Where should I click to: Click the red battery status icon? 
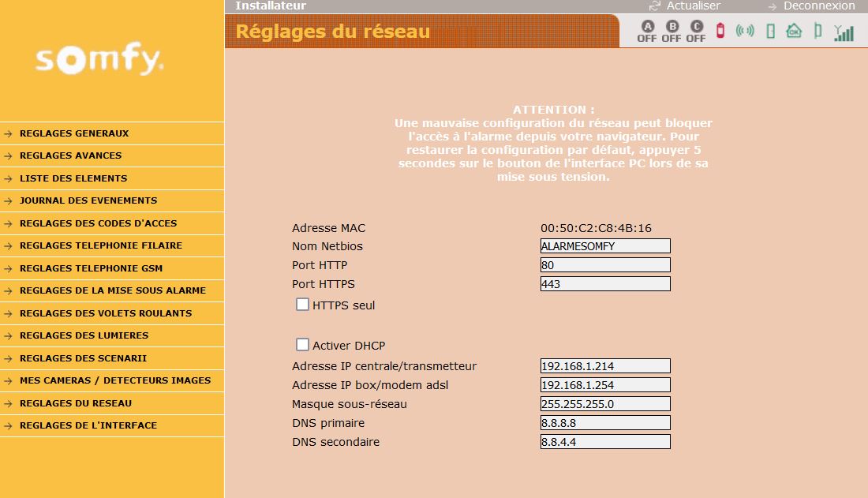click(x=720, y=31)
